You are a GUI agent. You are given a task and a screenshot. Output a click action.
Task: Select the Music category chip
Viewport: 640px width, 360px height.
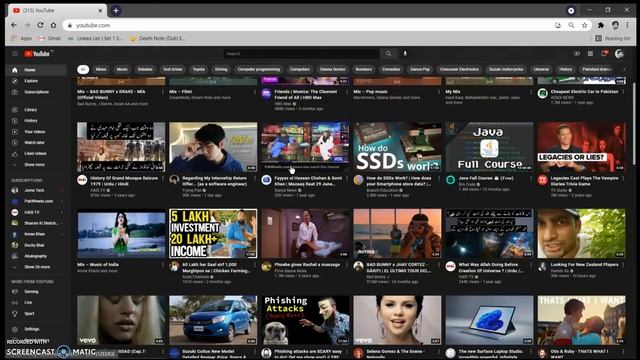122,69
